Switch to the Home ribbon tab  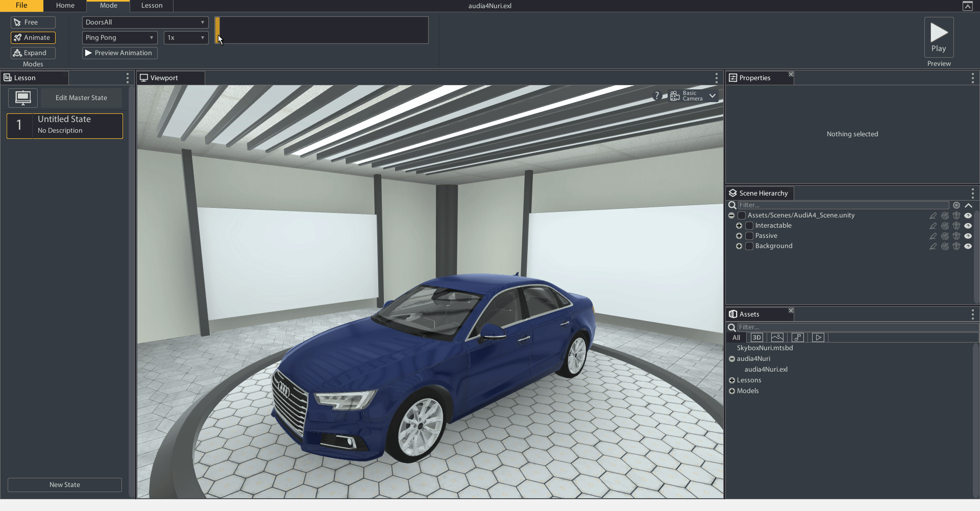[x=65, y=6]
